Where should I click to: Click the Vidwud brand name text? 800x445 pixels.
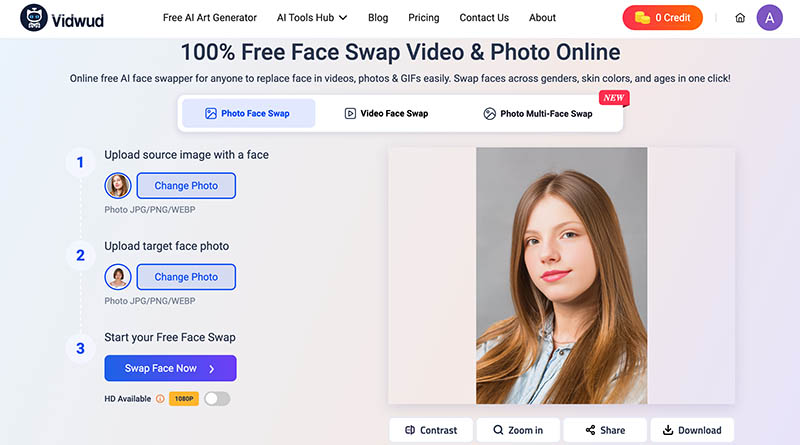tap(78, 20)
